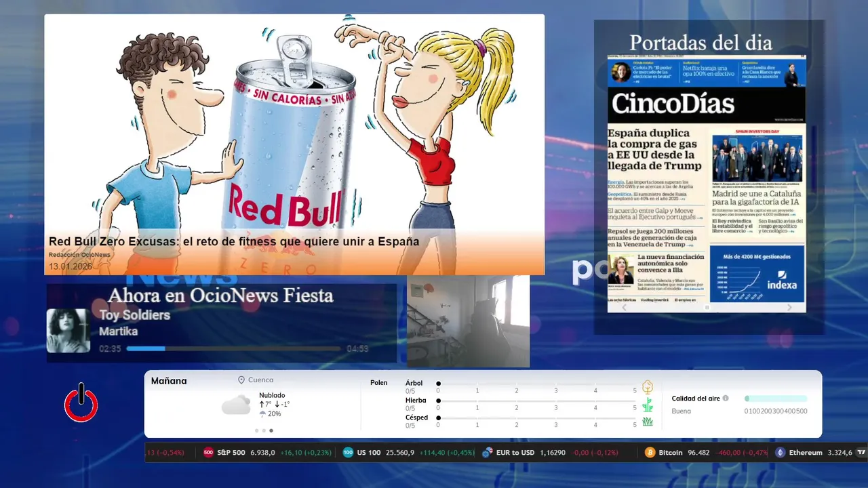Click the US 100 ticker badge icon

[348, 453]
